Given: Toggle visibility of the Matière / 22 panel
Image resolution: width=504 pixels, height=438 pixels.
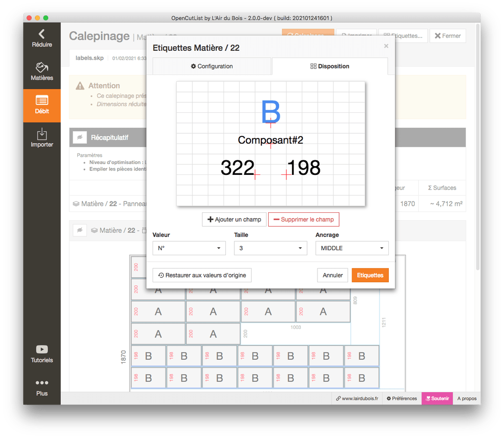Looking at the screenshot, I should click(80, 230).
